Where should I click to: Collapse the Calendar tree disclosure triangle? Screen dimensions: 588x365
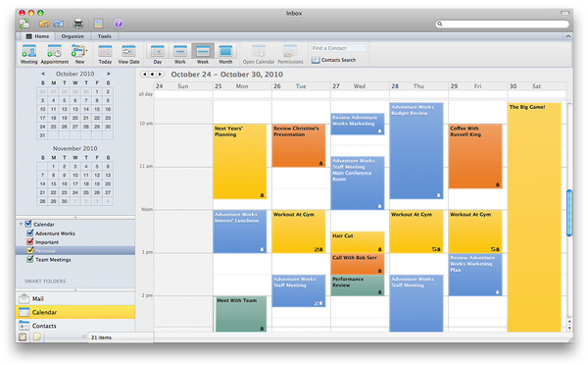(21, 224)
